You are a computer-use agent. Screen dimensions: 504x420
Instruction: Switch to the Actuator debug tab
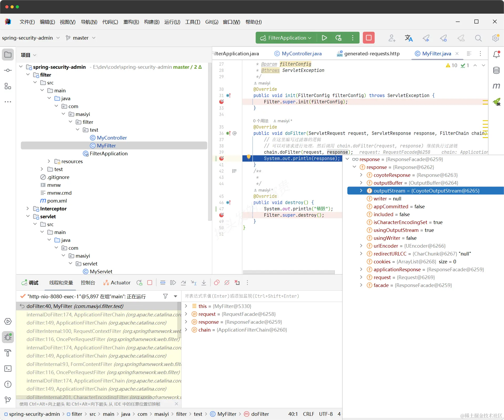[x=117, y=283]
